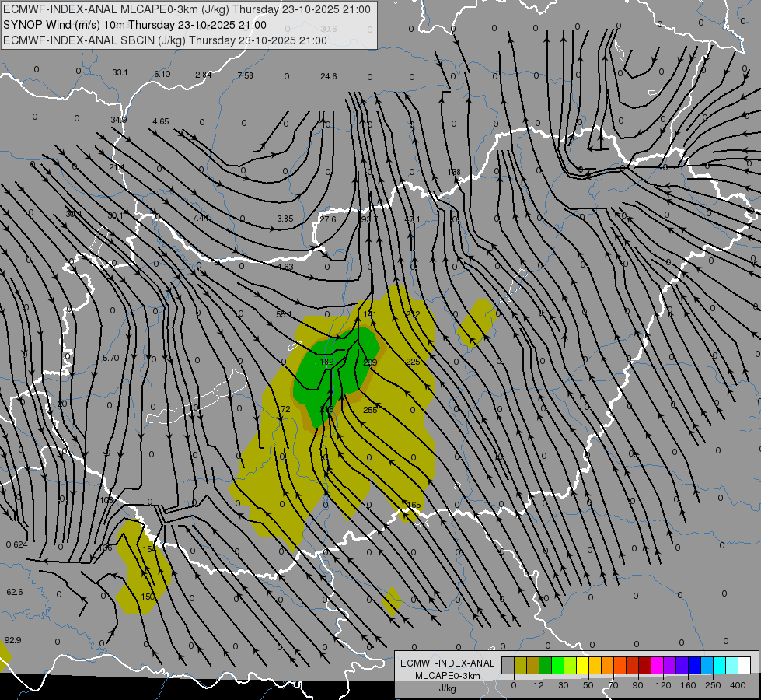The width and height of the screenshot is (761, 700).
Task: Click the dark red swatch near 90
Action: (644, 665)
